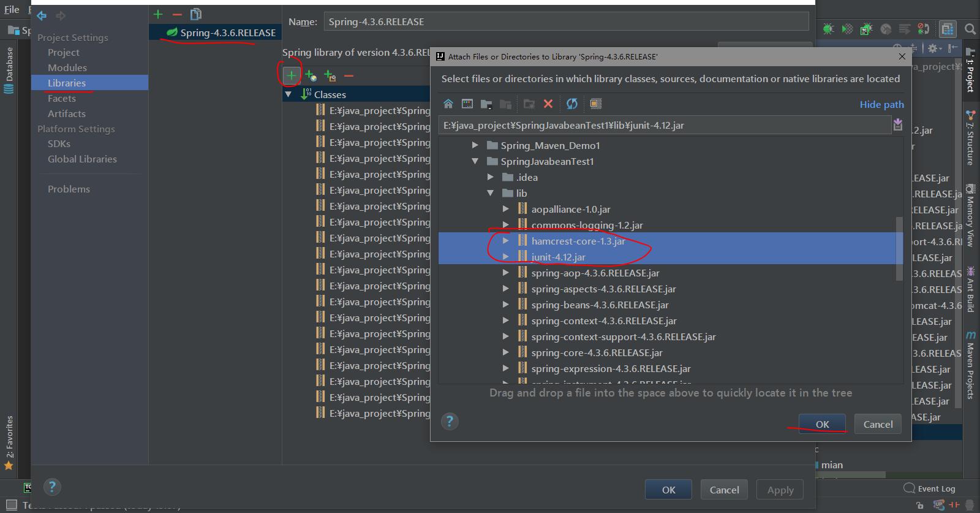Open the Modules settings section
Viewport: 980px width, 513px height.
67,67
